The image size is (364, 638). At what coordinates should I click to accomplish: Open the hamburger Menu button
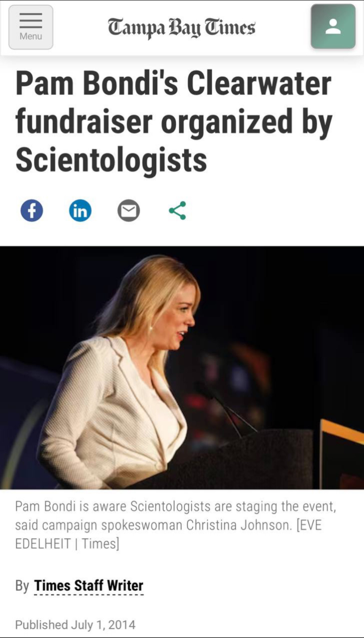(31, 27)
